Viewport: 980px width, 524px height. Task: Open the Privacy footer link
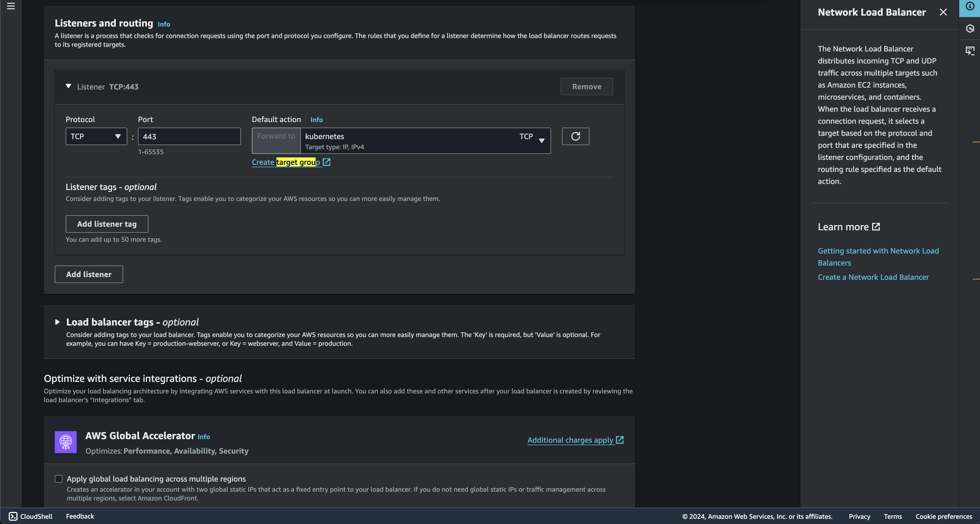[859, 516]
